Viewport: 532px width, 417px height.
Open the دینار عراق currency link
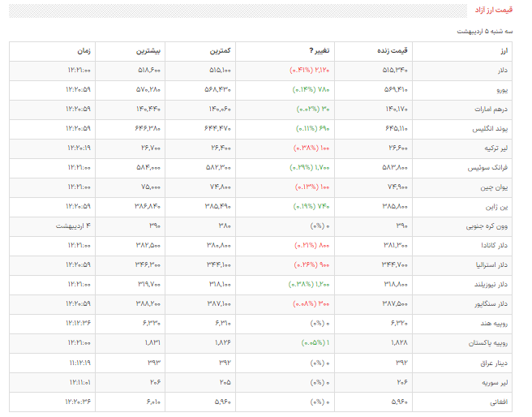pyautogui.click(x=494, y=362)
